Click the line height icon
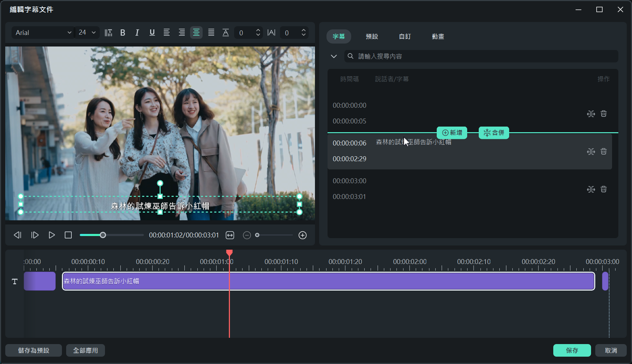Viewport: 632px width, 364px height. (226, 33)
